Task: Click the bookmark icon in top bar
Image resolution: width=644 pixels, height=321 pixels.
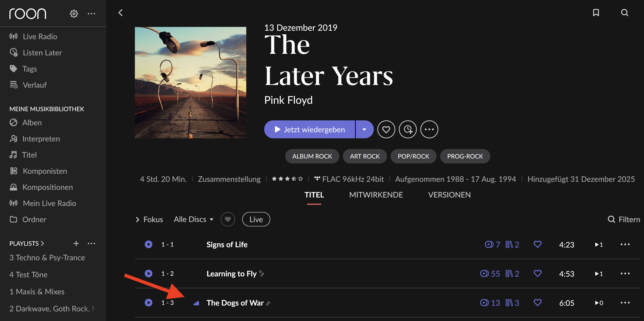Action: [x=596, y=13]
